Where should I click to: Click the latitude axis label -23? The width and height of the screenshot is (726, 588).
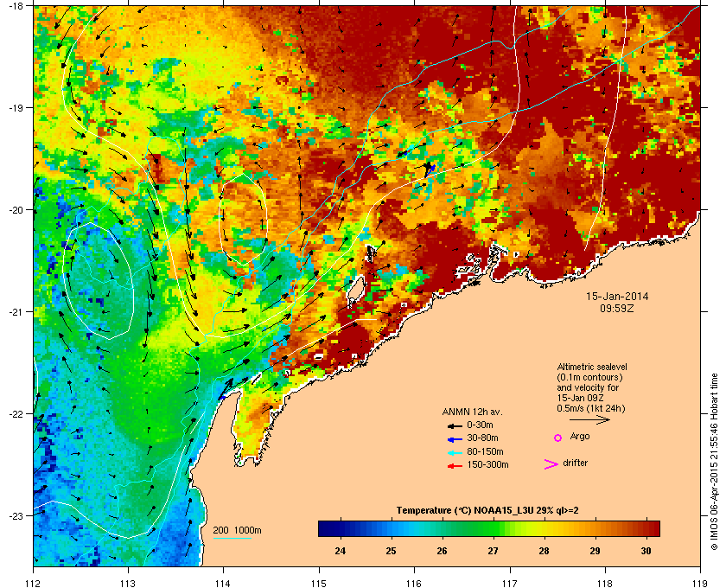point(16,515)
